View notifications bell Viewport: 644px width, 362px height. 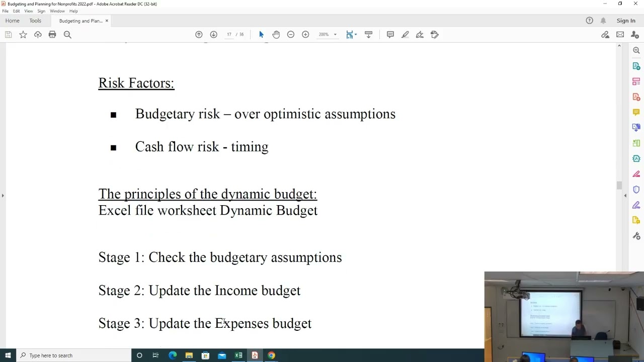tap(603, 21)
